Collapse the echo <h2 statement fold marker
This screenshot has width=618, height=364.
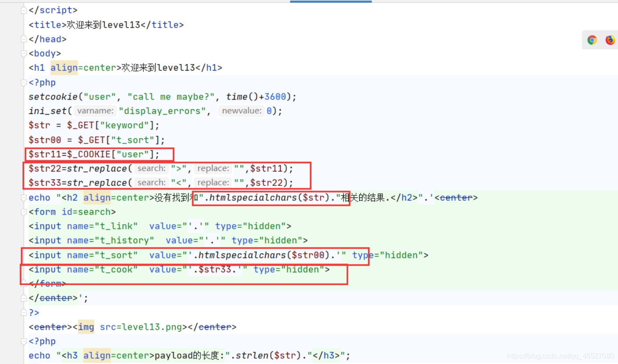point(24,198)
